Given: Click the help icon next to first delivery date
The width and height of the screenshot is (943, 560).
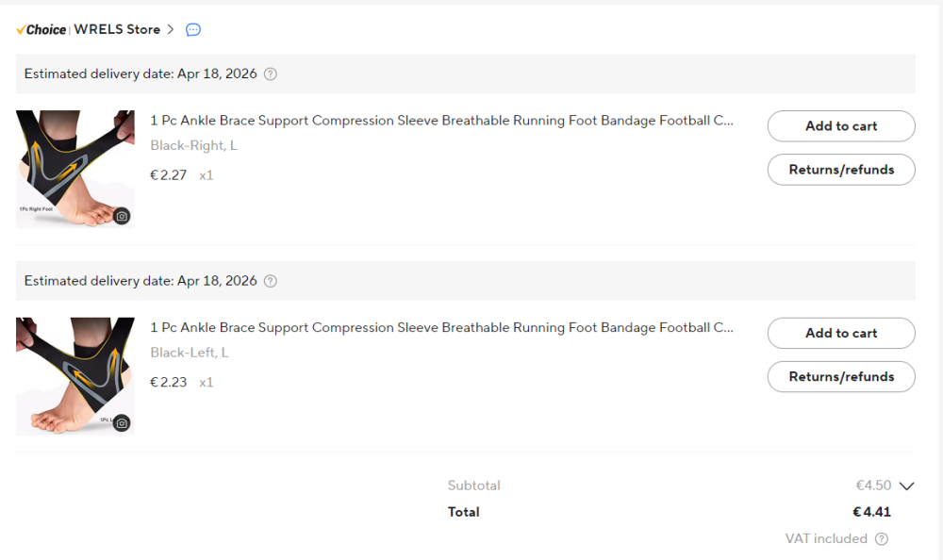Looking at the screenshot, I should (x=271, y=74).
